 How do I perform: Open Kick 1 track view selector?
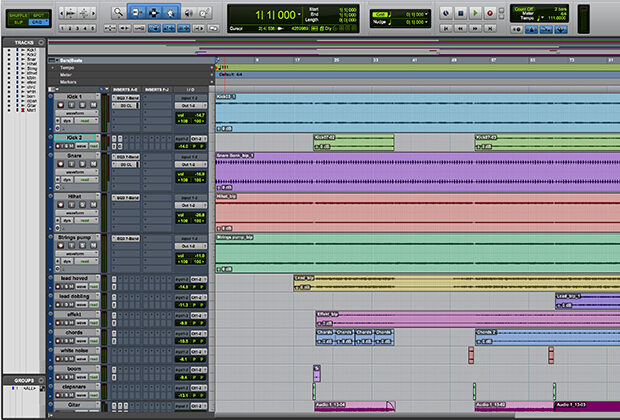76,113
